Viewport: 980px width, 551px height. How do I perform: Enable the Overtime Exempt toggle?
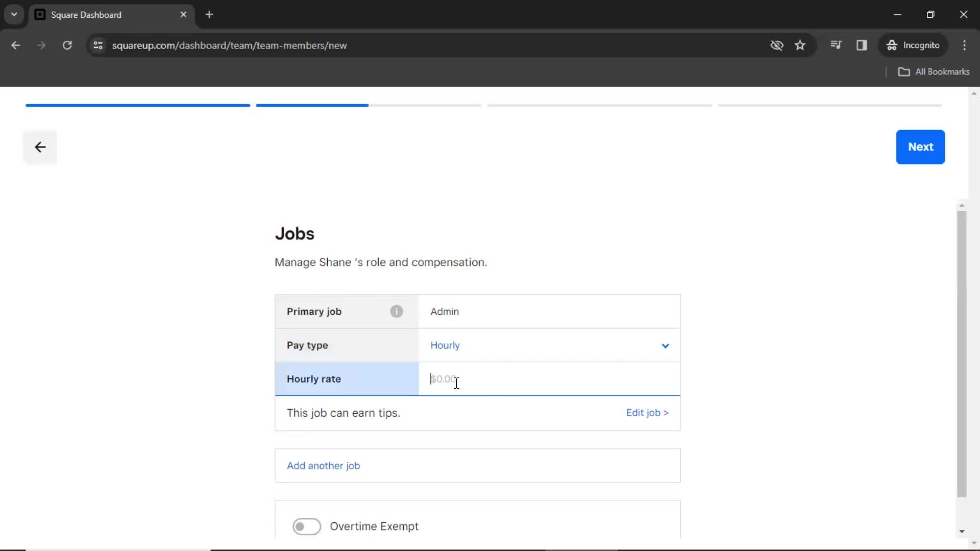(306, 526)
